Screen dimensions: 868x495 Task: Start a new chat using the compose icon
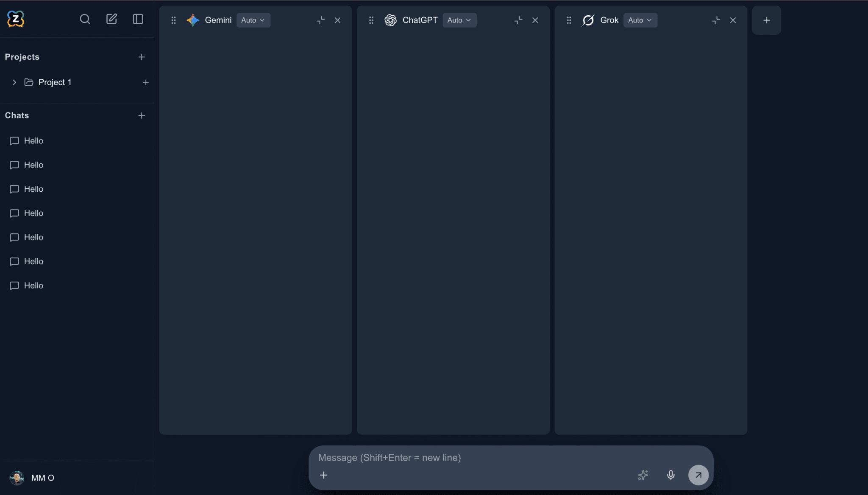point(111,19)
